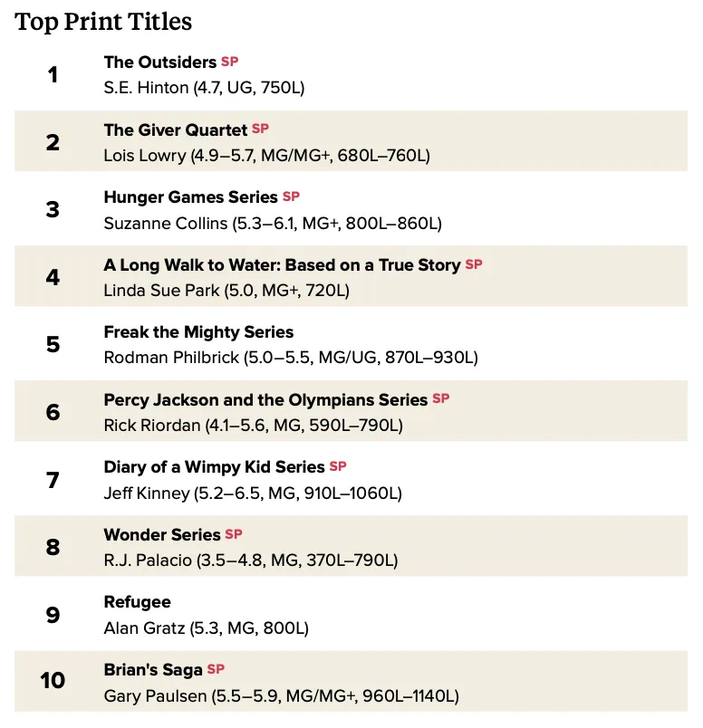Click the SP badge next to The Outsiders

coord(229,62)
